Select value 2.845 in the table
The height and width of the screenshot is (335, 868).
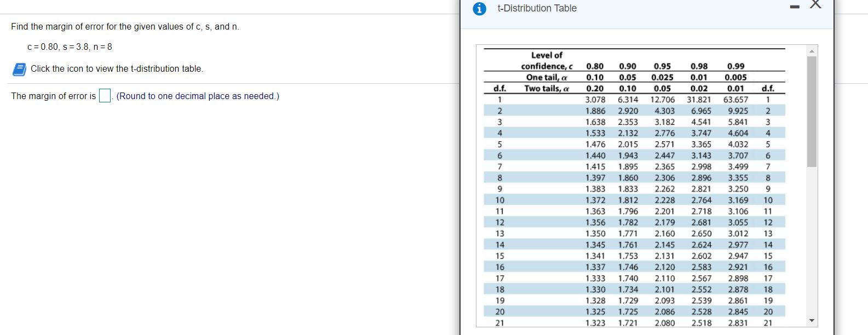[738, 311]
